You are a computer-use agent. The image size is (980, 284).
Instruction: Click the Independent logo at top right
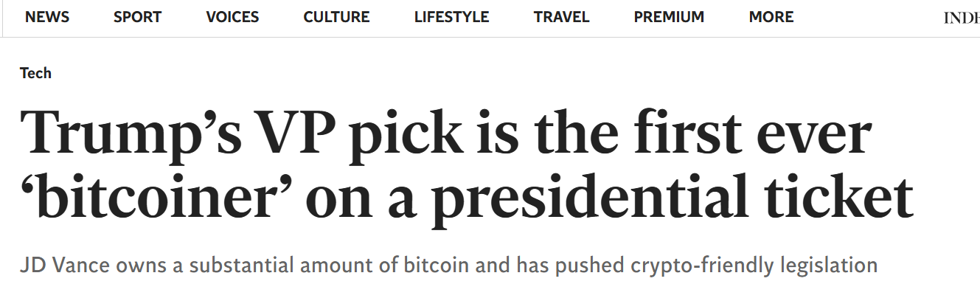[962, 18]
